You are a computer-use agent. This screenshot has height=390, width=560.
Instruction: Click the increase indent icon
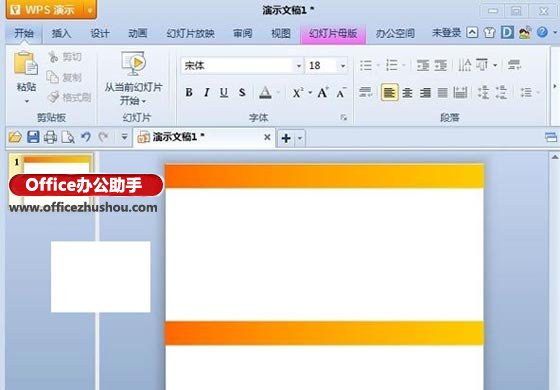tap(441, 65)
